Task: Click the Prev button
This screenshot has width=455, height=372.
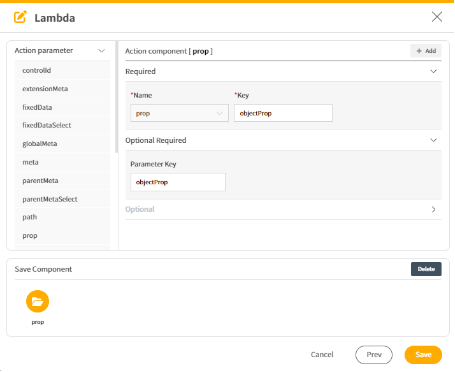Action: point(374,355)
